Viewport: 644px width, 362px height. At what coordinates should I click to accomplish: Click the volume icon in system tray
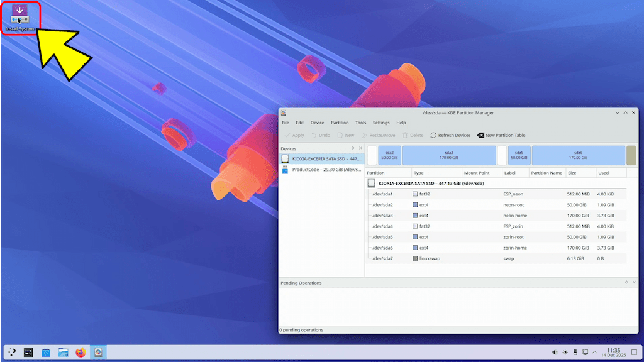click(555, 353)
